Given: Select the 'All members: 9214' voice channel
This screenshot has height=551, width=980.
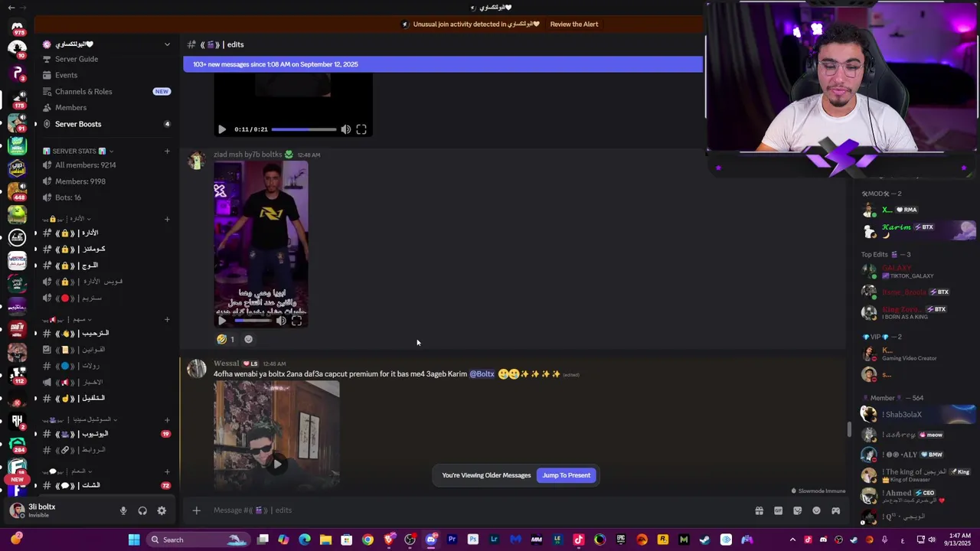Looking at the screenshot, I should pyautogui.click(x=107, y=165).
